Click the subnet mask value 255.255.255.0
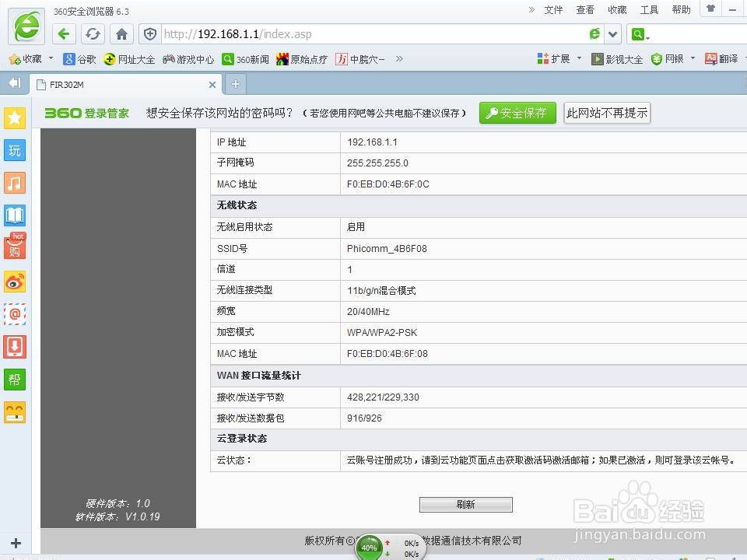Viewport: 747px width, 560px height. (377, 163)
